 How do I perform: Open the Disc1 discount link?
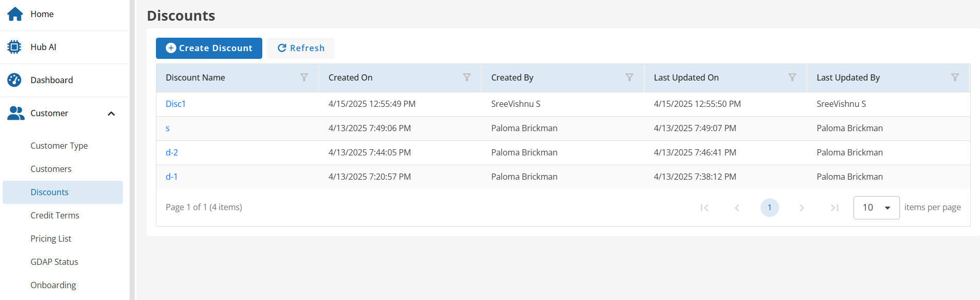(176, 104)
